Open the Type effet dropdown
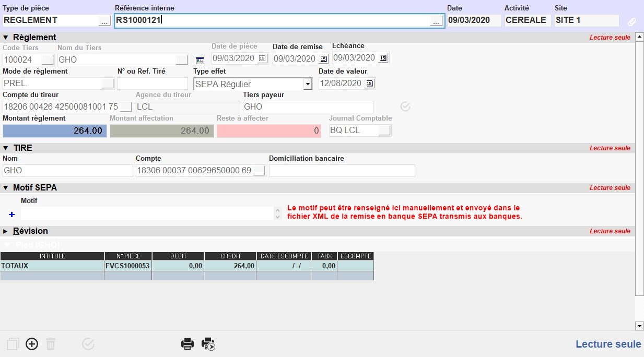The width and height of the screenshot is (644, 357). (308, 84)
